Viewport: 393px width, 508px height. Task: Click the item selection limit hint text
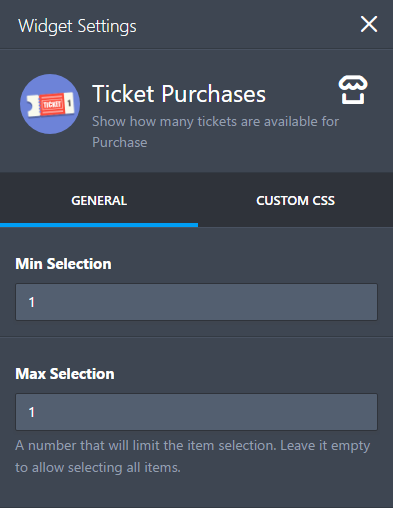[193, 456]
